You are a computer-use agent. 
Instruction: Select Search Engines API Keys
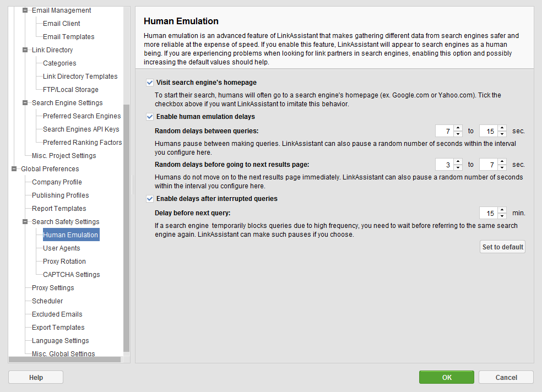pos(81,129)
